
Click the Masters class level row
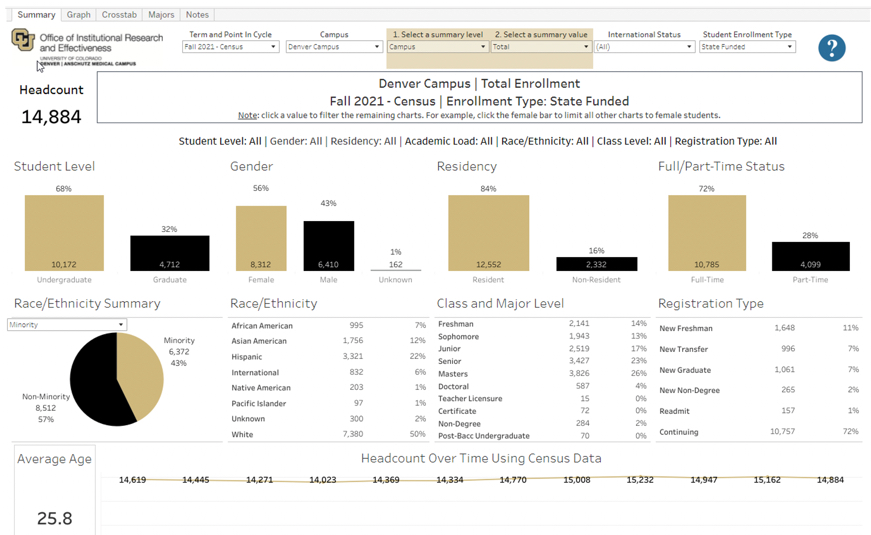(542, 373)
